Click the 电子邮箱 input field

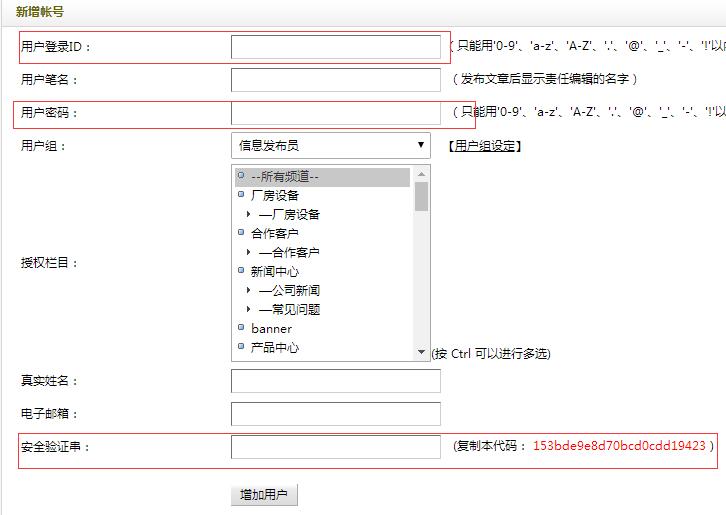tap(336, 414)
